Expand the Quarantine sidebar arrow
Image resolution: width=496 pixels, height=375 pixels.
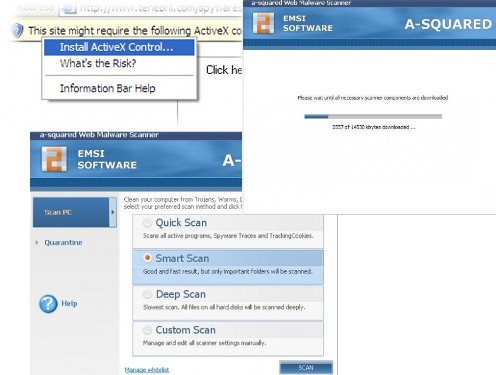(x=37, y=242)
